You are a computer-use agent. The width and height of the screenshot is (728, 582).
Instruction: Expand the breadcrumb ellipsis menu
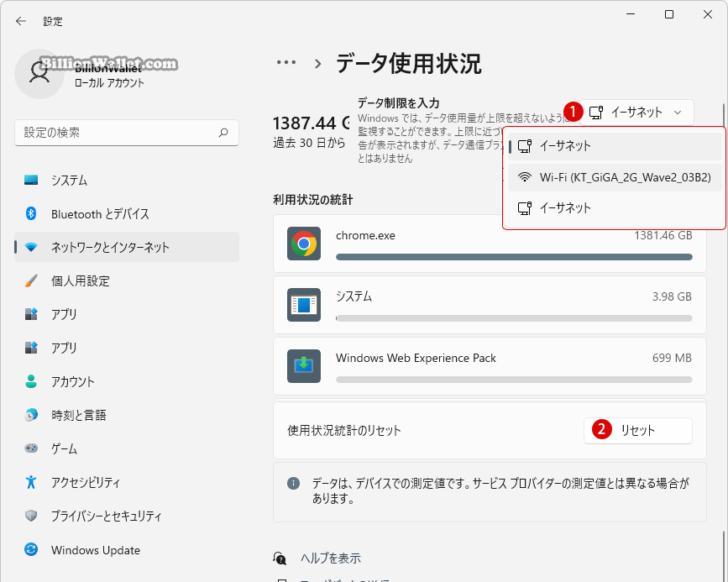pyautogui.click(x=286, y=62)
